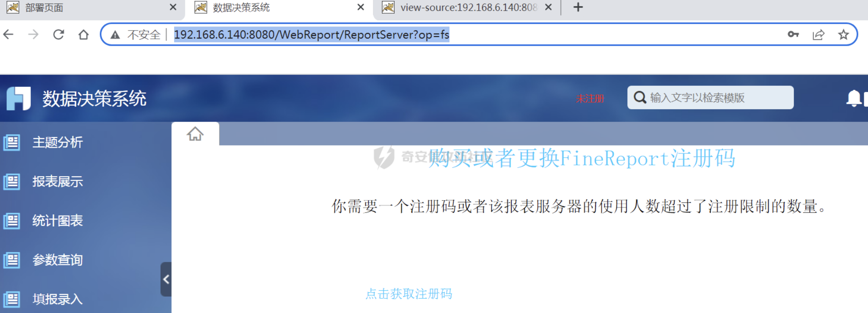Viewport: 868px width, 313px height.
Task: Click the 数据决策系统 header title
Action: point(94,99)
